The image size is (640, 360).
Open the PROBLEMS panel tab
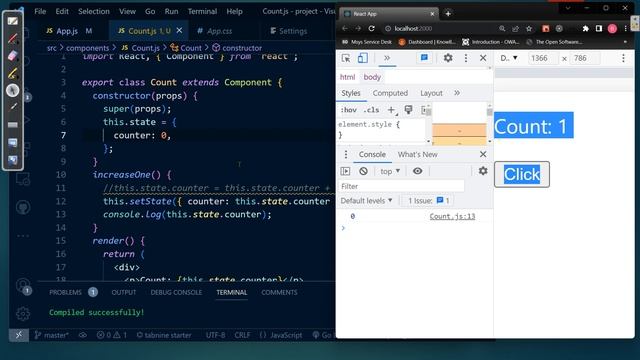(65, 292)
